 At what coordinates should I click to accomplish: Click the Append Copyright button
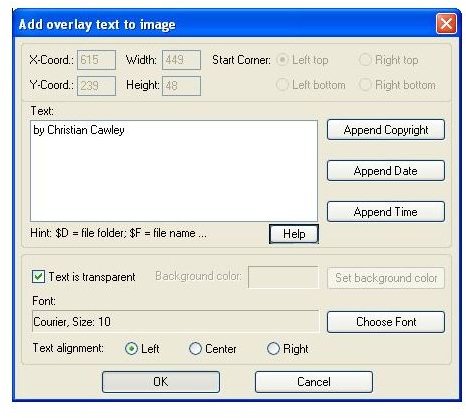[x=386, y=130]
